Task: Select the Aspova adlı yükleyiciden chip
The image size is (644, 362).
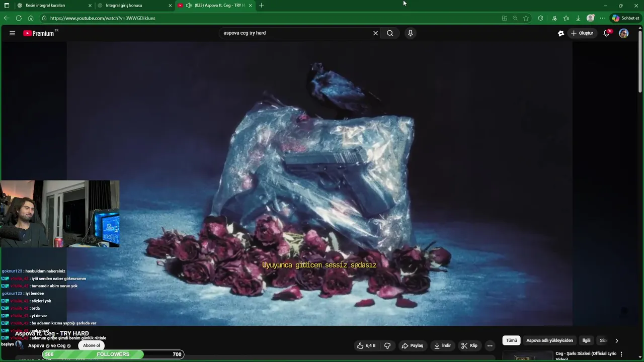Action: [x=549, y=340]
